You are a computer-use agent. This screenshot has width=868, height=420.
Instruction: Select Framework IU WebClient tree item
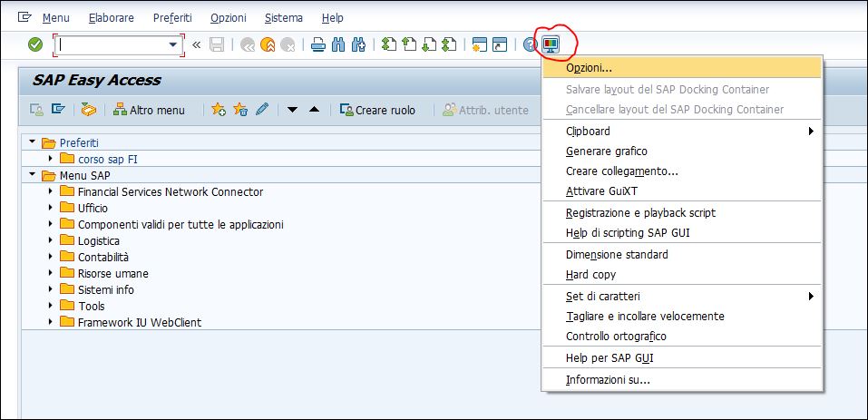pos(140,322)
